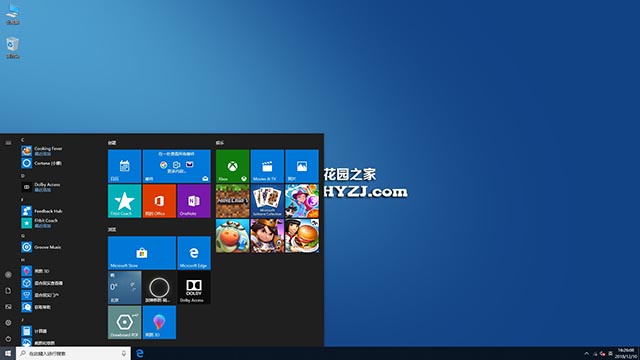640x360 pixels.
Task: Launch the Fitbit Coach star tile
Action: [x=124, y=201]
